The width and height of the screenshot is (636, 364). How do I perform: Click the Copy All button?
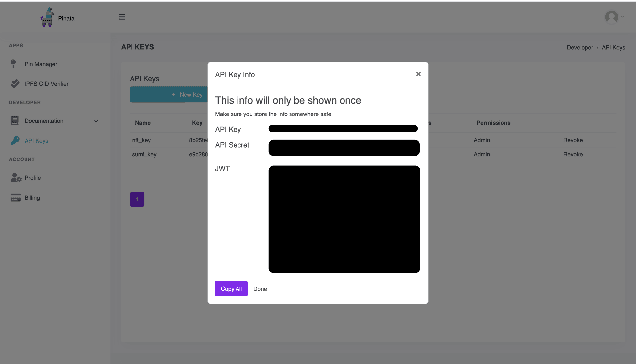click(231, 288)
